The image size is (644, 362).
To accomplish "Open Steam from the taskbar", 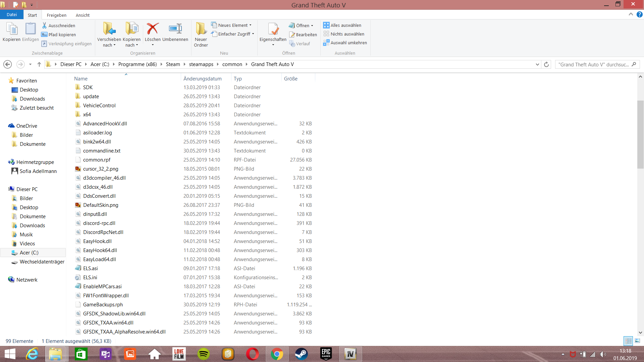I will (x=301, y=354).
